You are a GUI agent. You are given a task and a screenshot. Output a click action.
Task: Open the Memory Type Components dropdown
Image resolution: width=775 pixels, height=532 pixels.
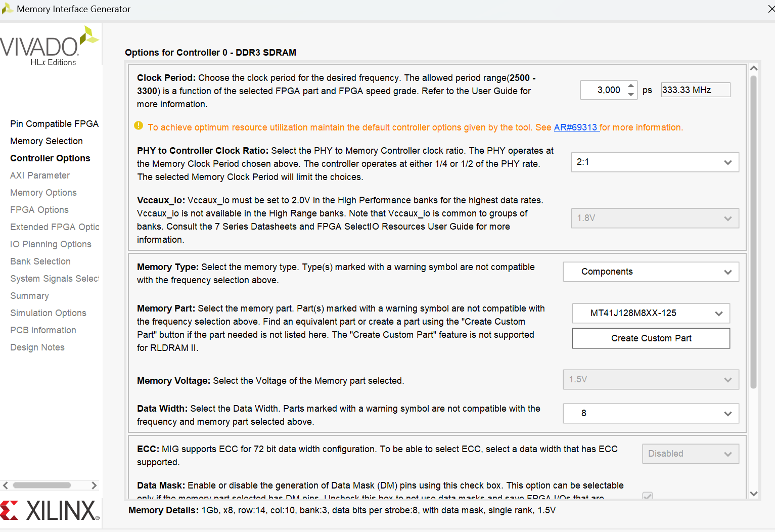click(x=651, y=272)
